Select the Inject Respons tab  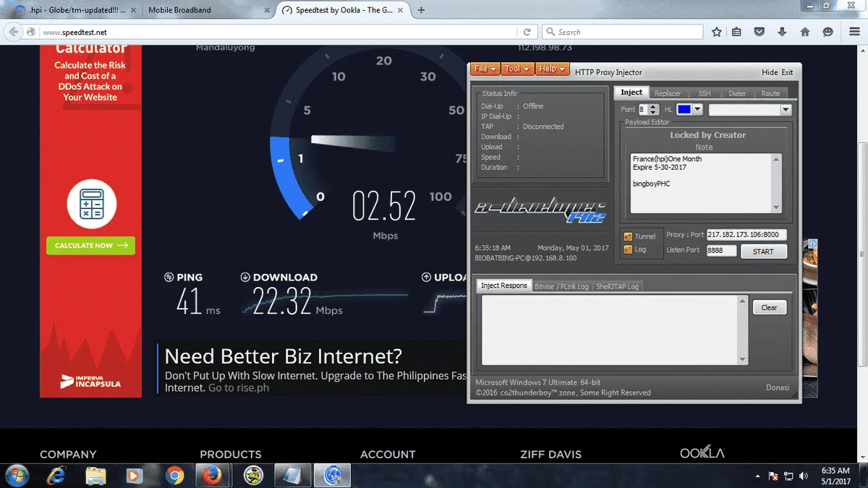[x=504, y=286]
